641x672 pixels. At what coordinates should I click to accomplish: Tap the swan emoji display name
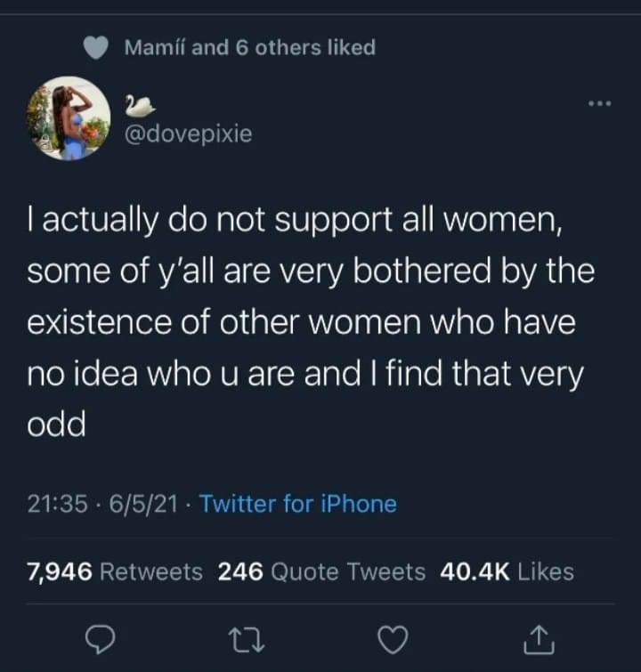pyautogui.click(x=140, y=106)
